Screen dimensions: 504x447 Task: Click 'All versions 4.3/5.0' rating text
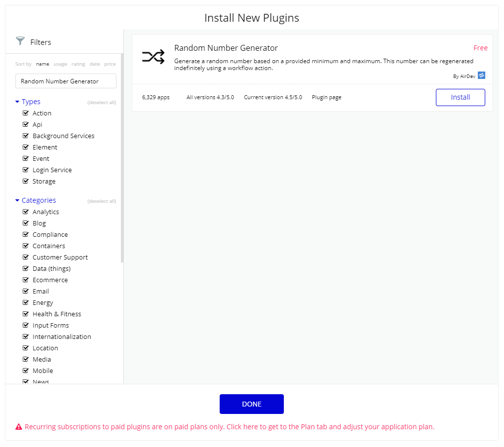tap(210, 97)
